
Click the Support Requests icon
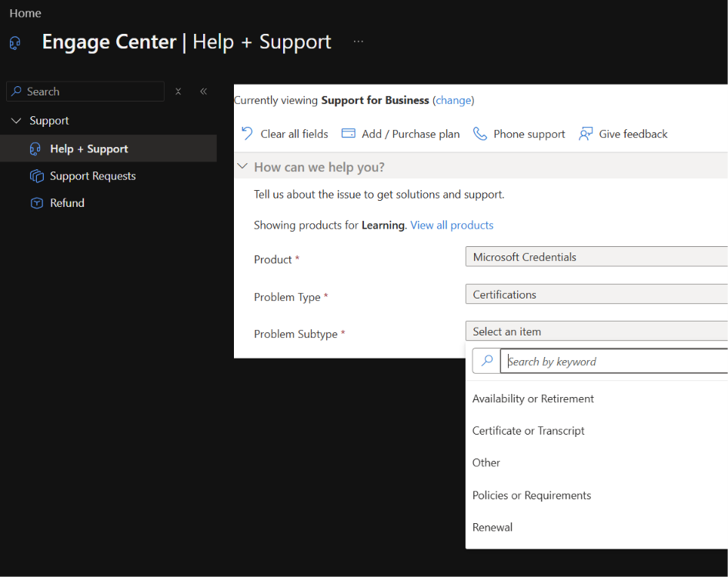coord(36,176)
